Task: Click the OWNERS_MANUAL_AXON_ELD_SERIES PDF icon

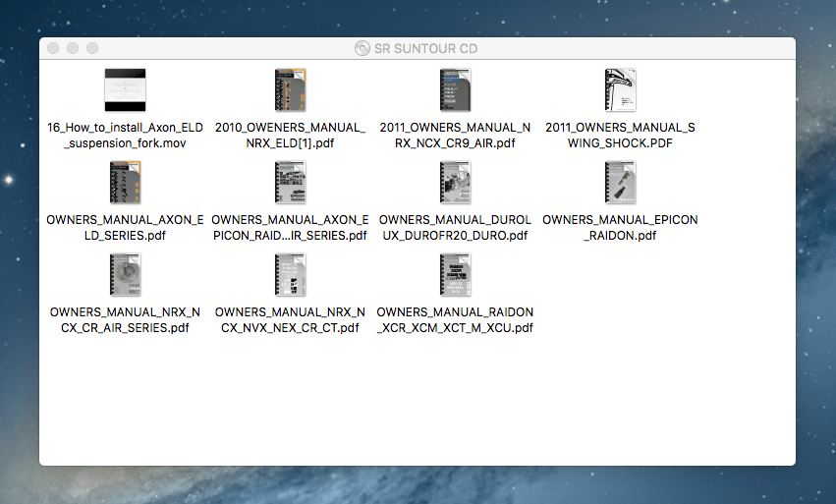Action: click(x=125, y=183)
